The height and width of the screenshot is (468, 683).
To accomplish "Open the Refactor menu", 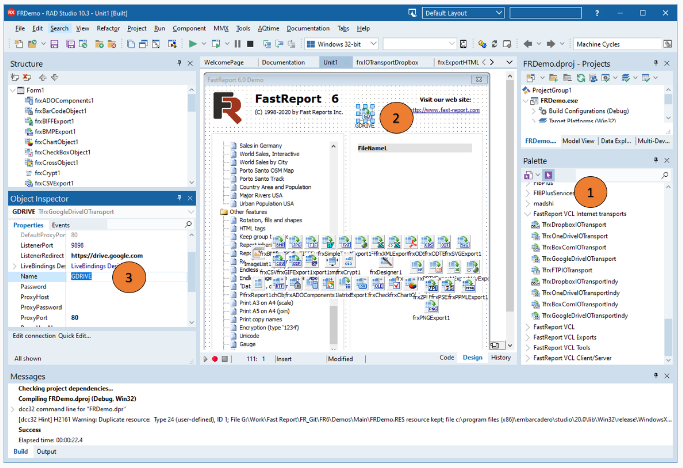I will [x=108, y=28].
